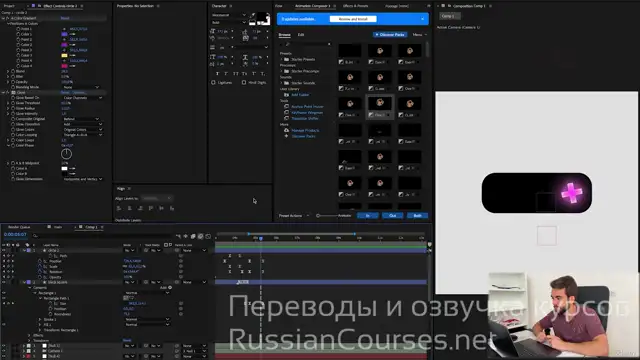Toggle the 4-Color Gradient effect fx switch
The image size is (640, 360).
pos(7,18)
